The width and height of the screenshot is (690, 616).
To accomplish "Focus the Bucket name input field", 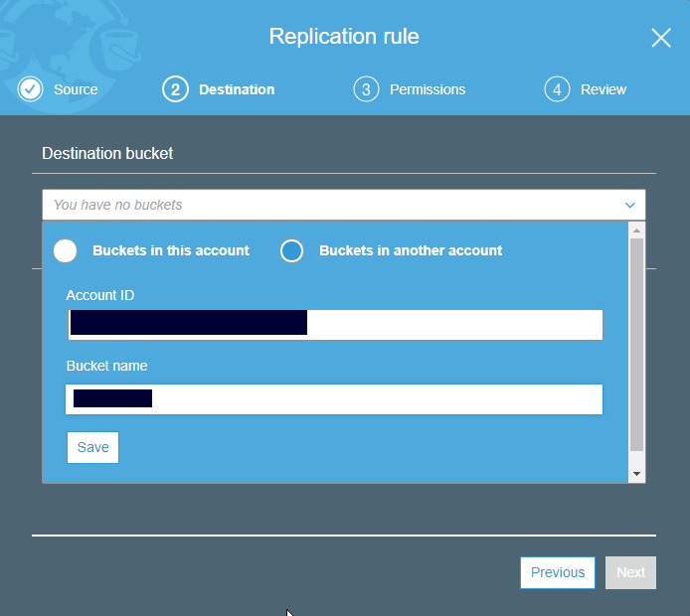I will (x=334, y=399).
